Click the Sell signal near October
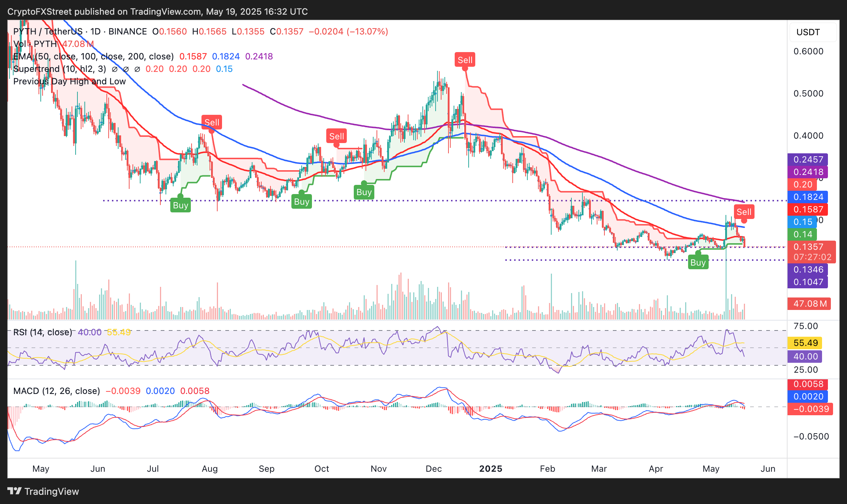Viewport: 847px width, 504px height. coord(337,136)
